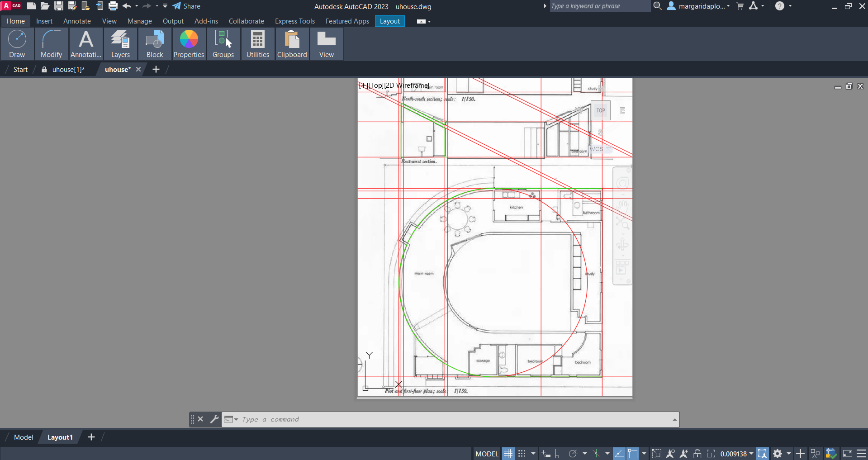868x460 pixels.
Task: Switch to the Output ribbon tab
Action: coord(173,21)
